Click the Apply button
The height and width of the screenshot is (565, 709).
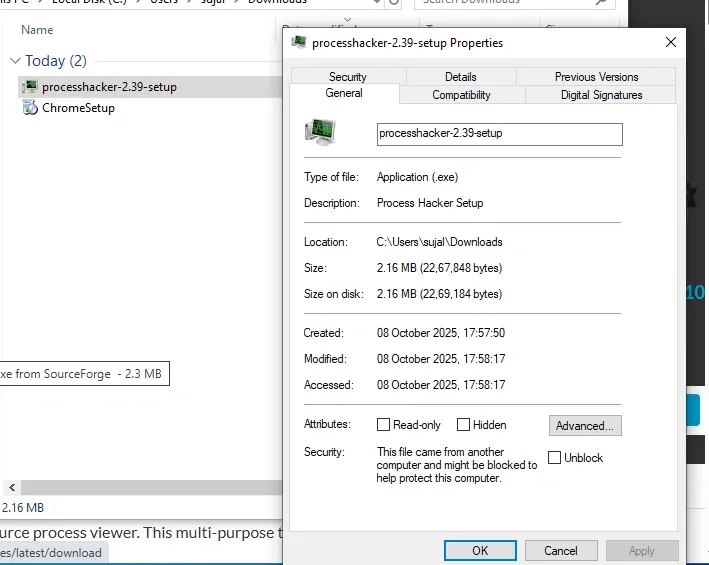tap(642, 550)
